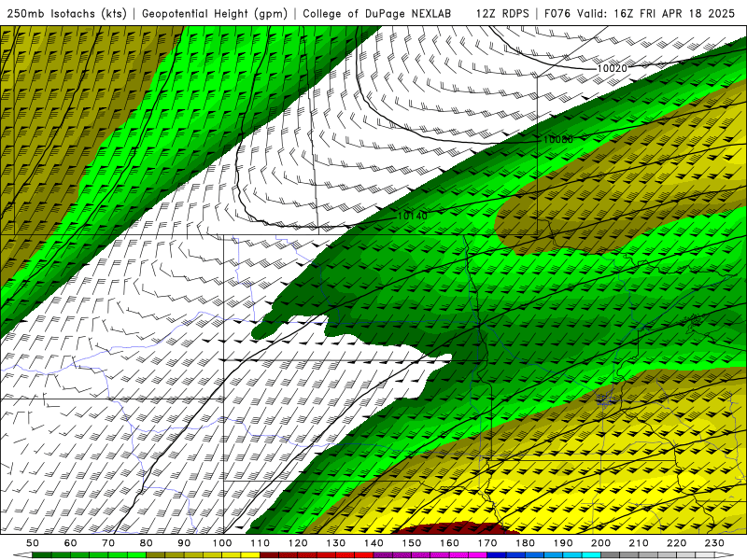The image size is (747, 560).
Task: Click the 230 value on the colorbar
Action: pos(715,543)
